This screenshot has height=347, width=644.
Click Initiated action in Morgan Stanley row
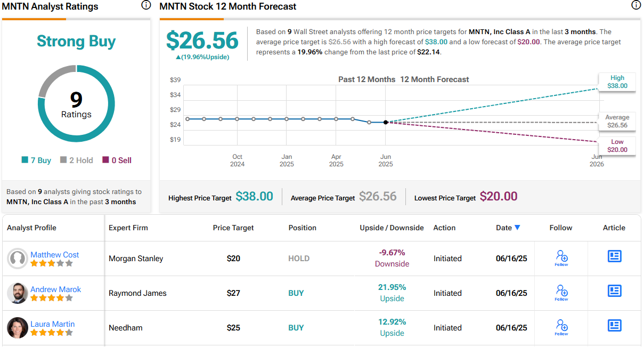[447, 259]
